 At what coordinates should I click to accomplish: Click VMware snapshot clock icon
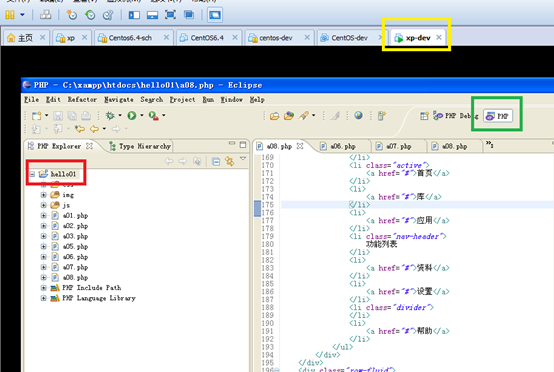tap(72, 15)
